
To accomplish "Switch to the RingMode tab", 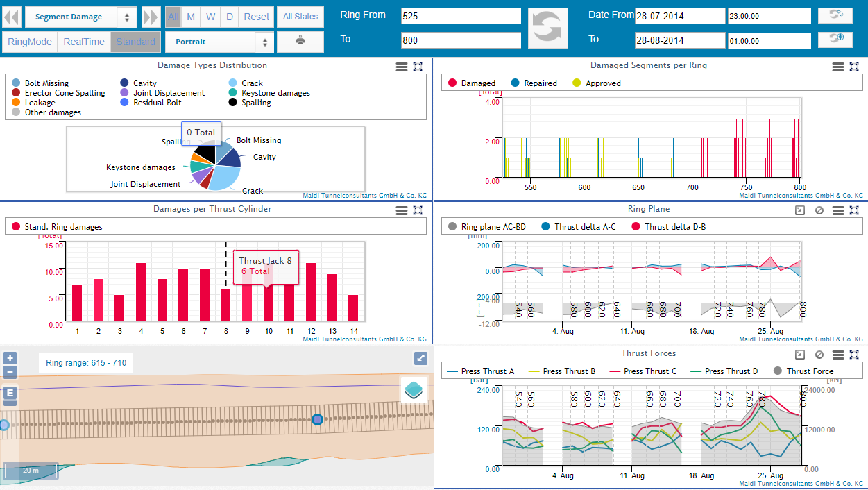I will tap(30, 42).
